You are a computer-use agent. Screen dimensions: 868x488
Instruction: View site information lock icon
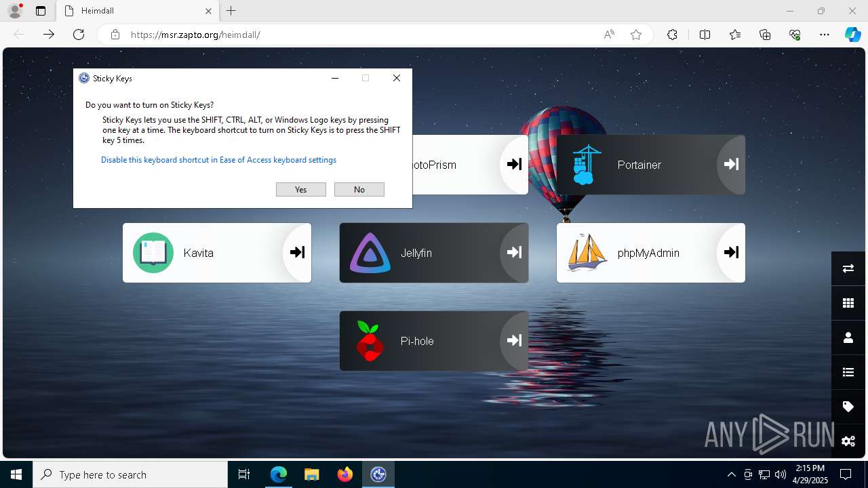(115, 35)
